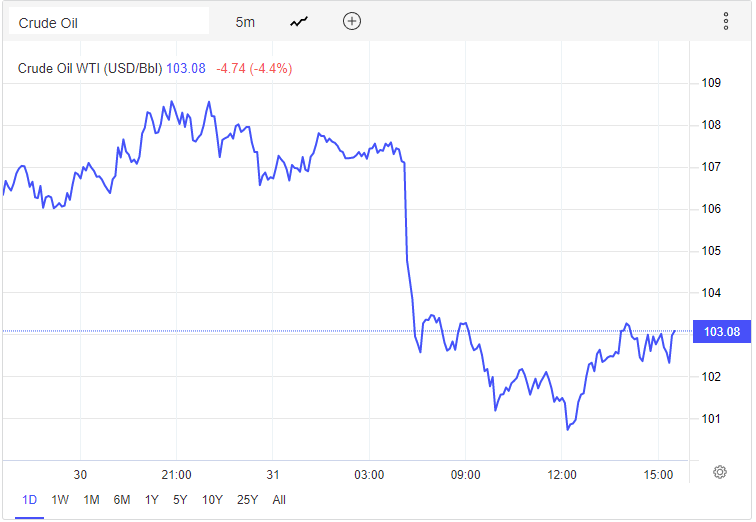The width and height of the screenshot is (756, 522).
Task: Select the 5Y time range
Action: [180, 499]
